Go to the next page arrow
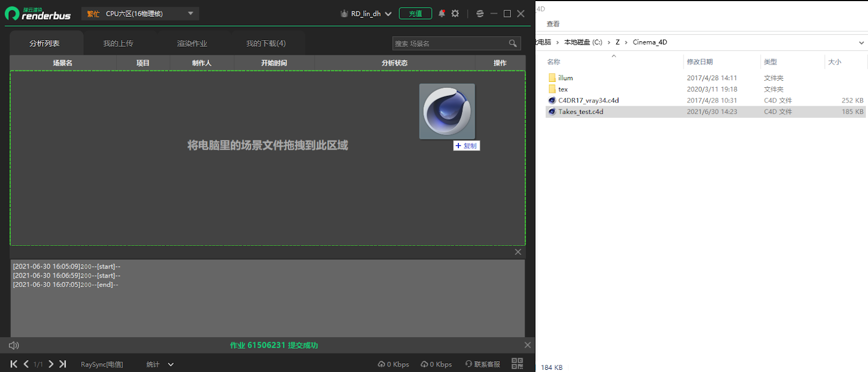The image size is (868, 372). [x=51, y=364]
